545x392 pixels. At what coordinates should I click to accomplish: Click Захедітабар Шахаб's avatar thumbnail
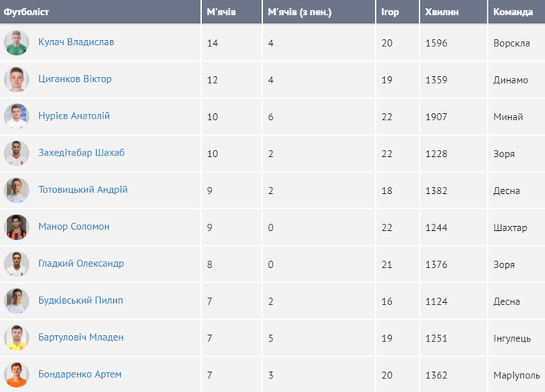tap(16, 153)
